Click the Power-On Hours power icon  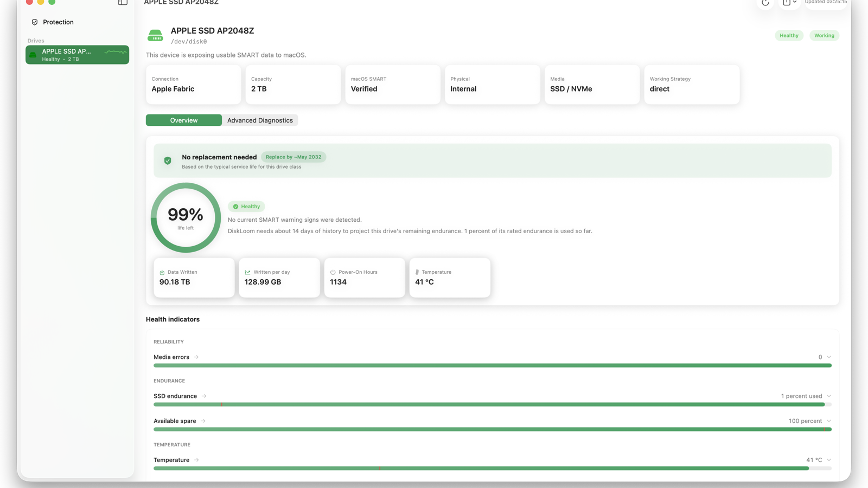tap(333, 272)
